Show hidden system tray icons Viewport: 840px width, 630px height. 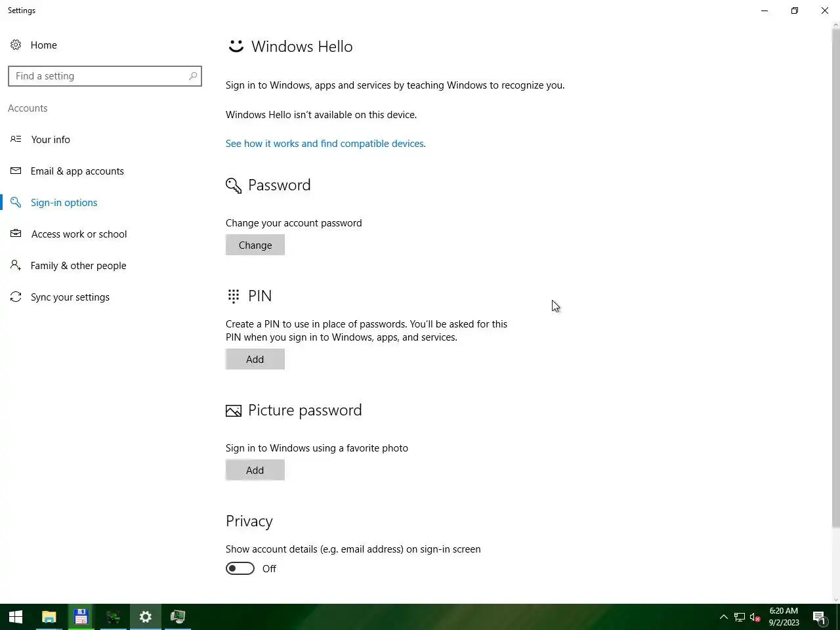coord(724,617)
